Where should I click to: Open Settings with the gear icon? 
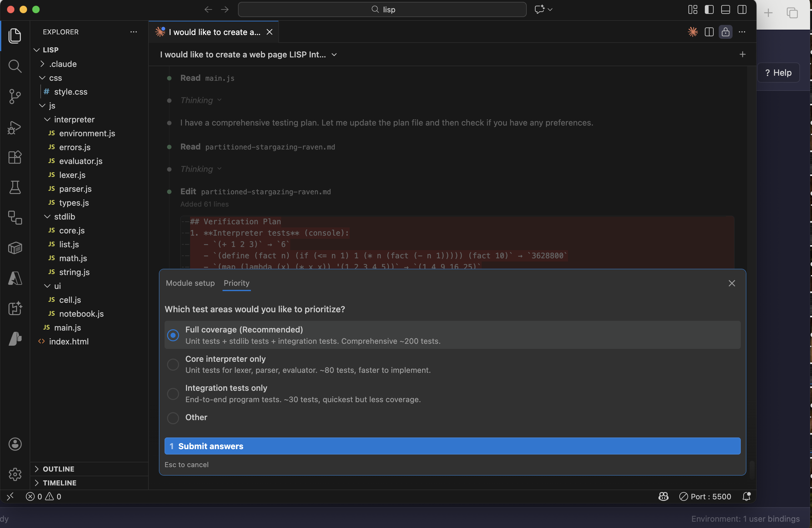click(15, 474)
